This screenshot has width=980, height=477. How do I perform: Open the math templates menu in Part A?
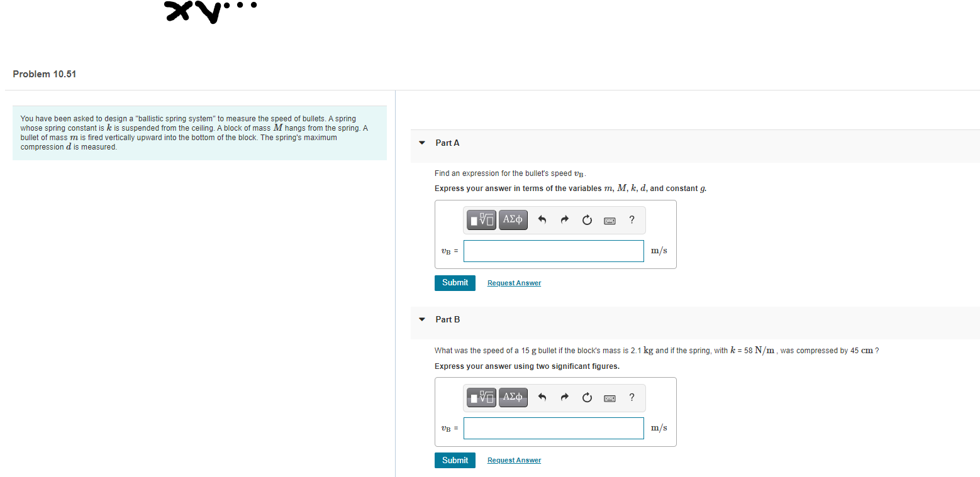tap(481, 220)
